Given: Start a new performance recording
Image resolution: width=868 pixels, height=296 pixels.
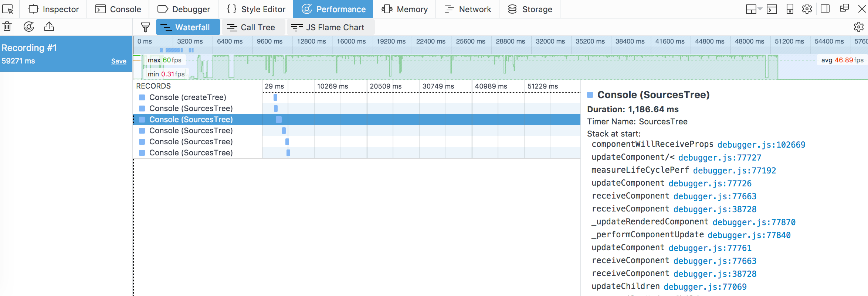Looking at the screenshot, I should coord(28,27).
